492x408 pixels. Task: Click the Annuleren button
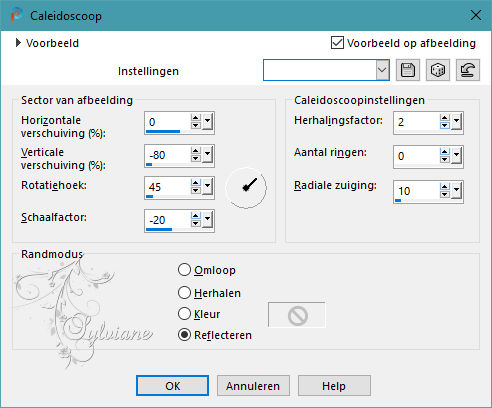253,386
